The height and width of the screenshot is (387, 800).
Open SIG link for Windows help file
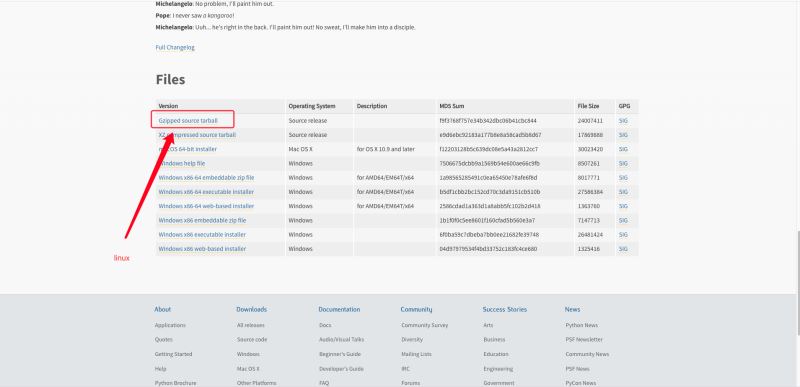click(x=623, y=164)
